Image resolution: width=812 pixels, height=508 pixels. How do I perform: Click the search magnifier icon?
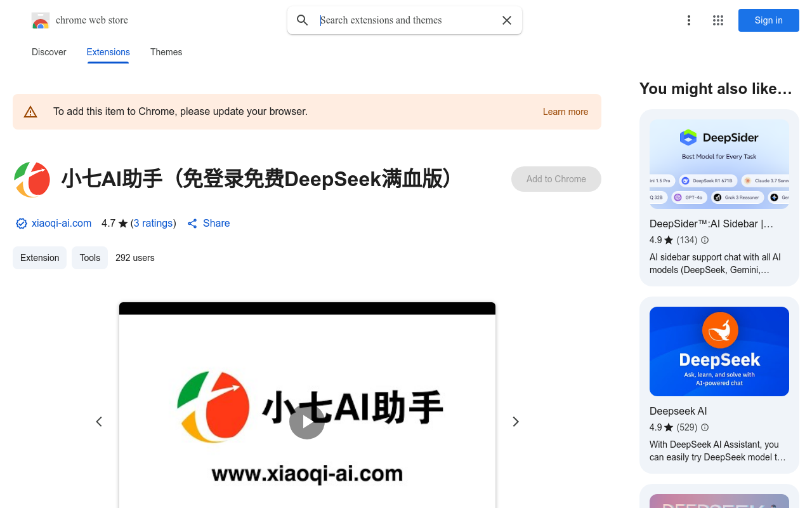click(x=303, y=20)
